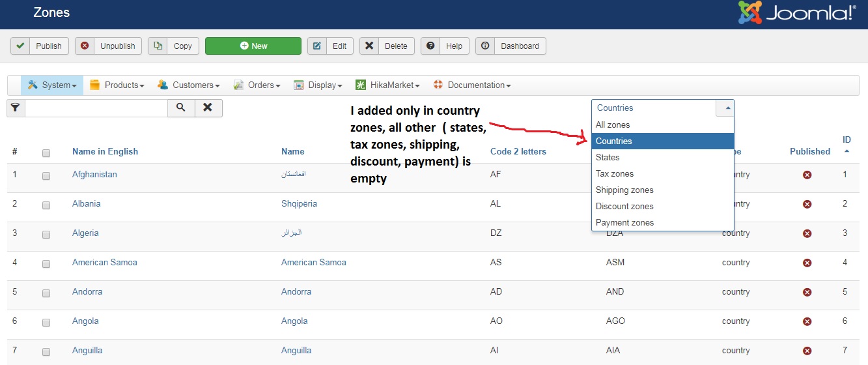Click the filter funnel icon
The height and width of the screenshot is (365, 868).
pos(16,108)
